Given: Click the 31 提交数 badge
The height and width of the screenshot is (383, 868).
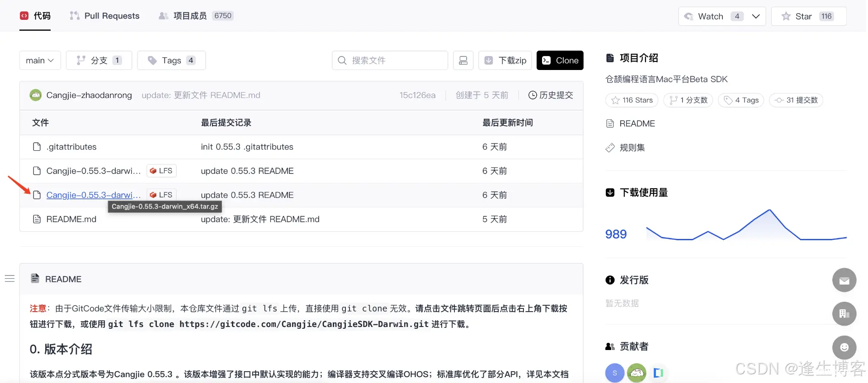Looking at the screenshot, I should click(x=796, y=100).
